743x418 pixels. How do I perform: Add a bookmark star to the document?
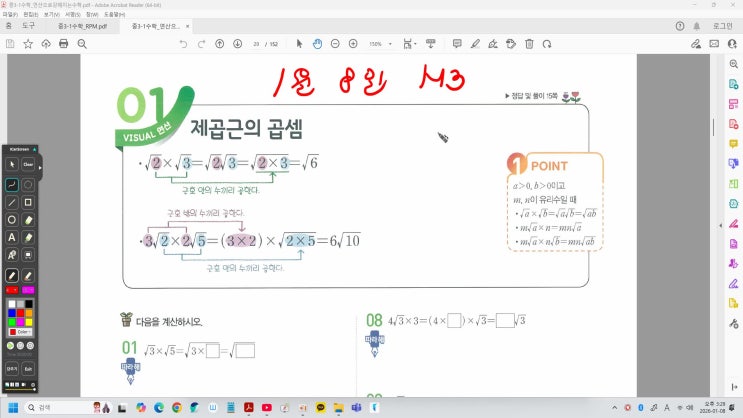pyautogui.click(x=29, y=44)
